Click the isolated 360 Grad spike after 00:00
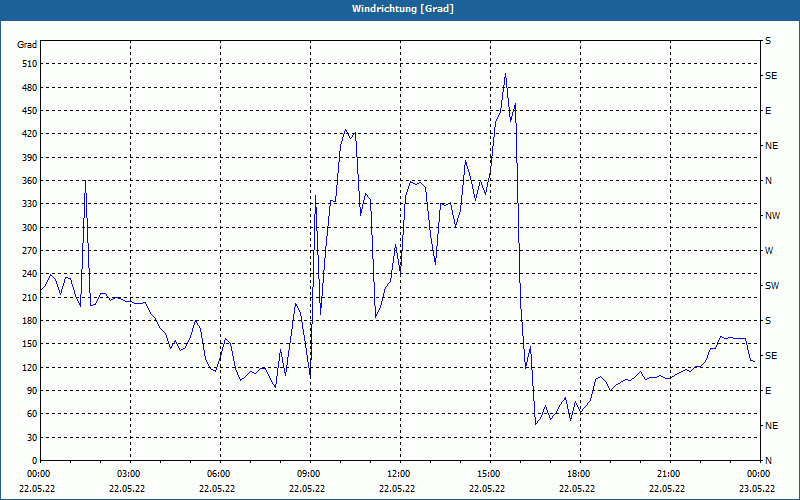The height and width of the screenshot is (500, 800). click(85, 180)
